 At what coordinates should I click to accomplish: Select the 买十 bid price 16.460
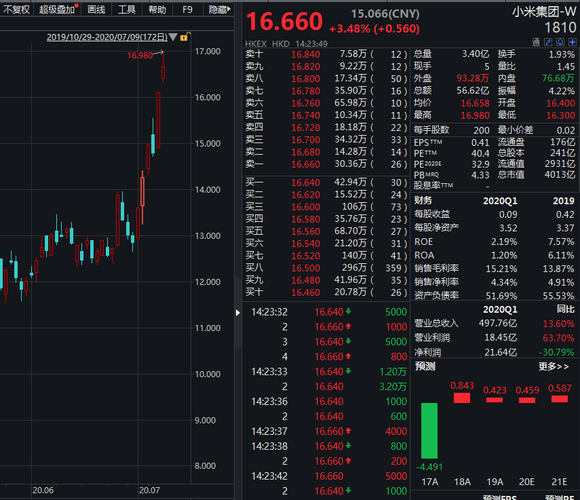[306, 293]
